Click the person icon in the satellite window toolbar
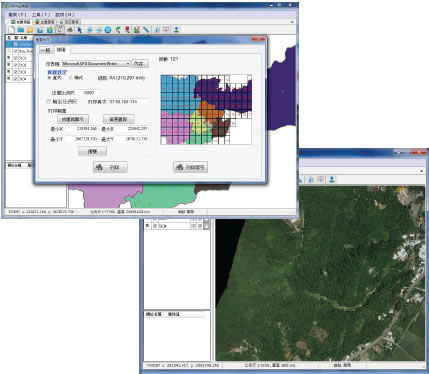 click(x=332, y=180)
